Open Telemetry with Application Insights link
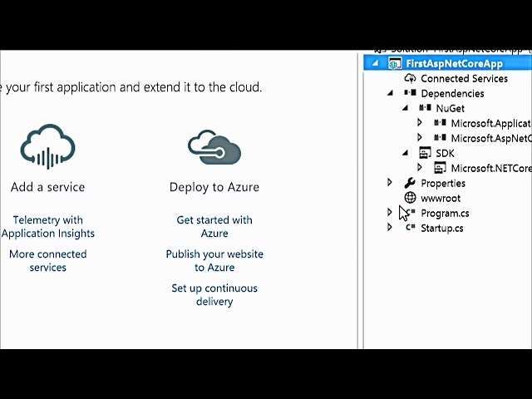 click(48, 227)
